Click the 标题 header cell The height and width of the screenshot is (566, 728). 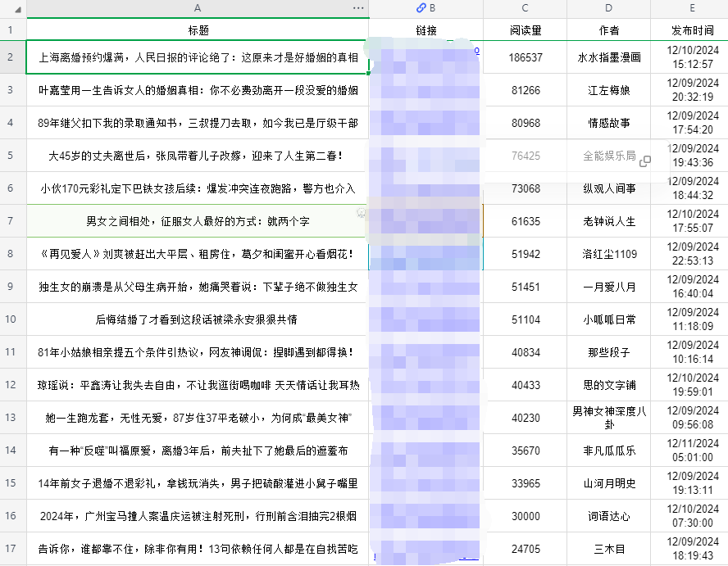(x=198, y=30)
